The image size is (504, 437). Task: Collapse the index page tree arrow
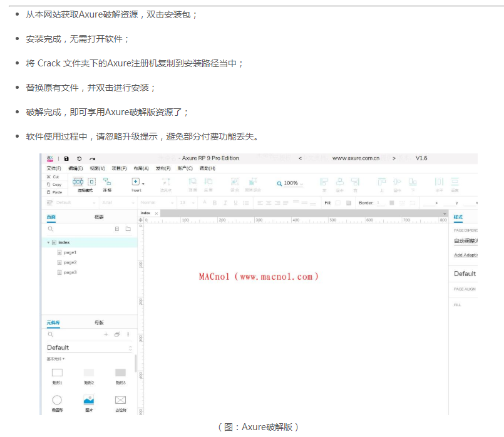(x=49, y=242)
